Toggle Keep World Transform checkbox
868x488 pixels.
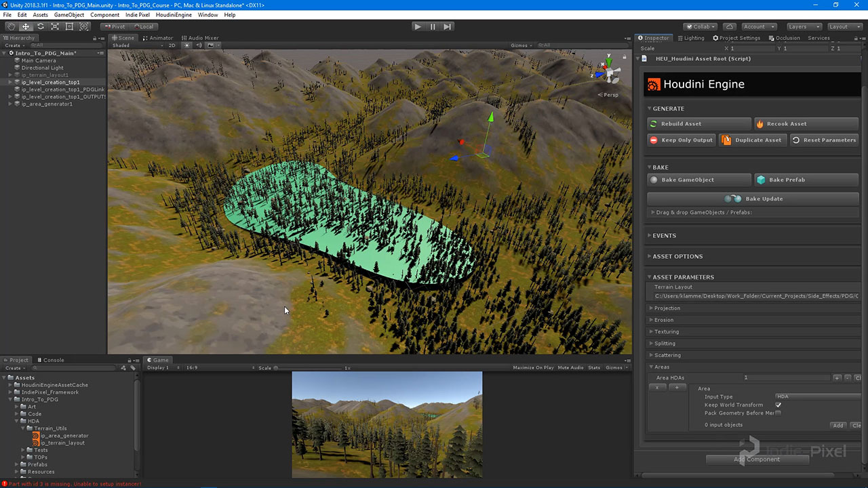click(x=778, y=405)
